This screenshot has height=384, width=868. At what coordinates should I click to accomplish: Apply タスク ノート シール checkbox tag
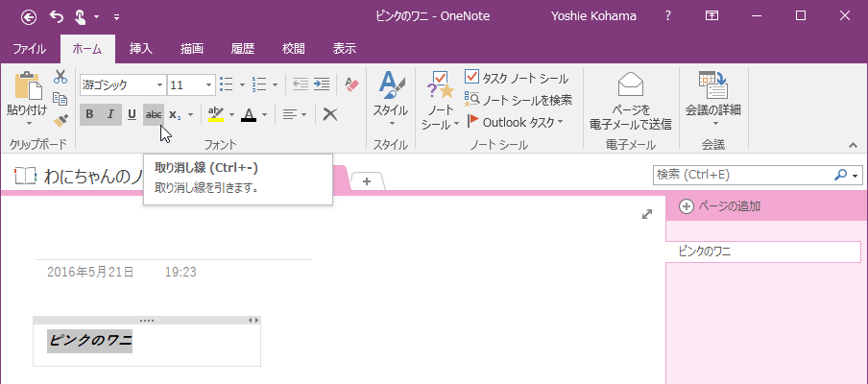click(517, 78)
